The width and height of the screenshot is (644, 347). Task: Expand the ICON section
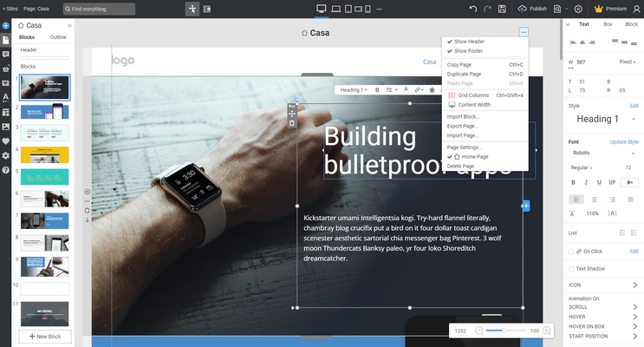pyautogui.click(x=603, y=285)
